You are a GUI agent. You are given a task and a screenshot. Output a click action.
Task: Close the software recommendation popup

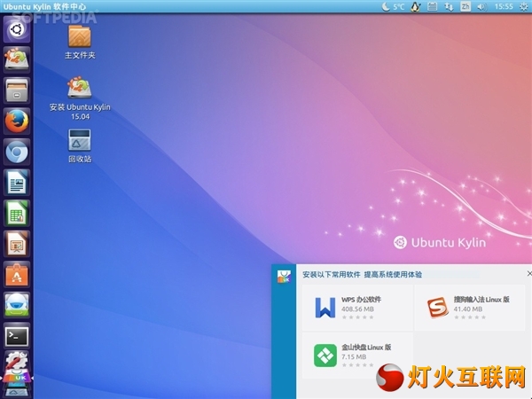point(529,273)
